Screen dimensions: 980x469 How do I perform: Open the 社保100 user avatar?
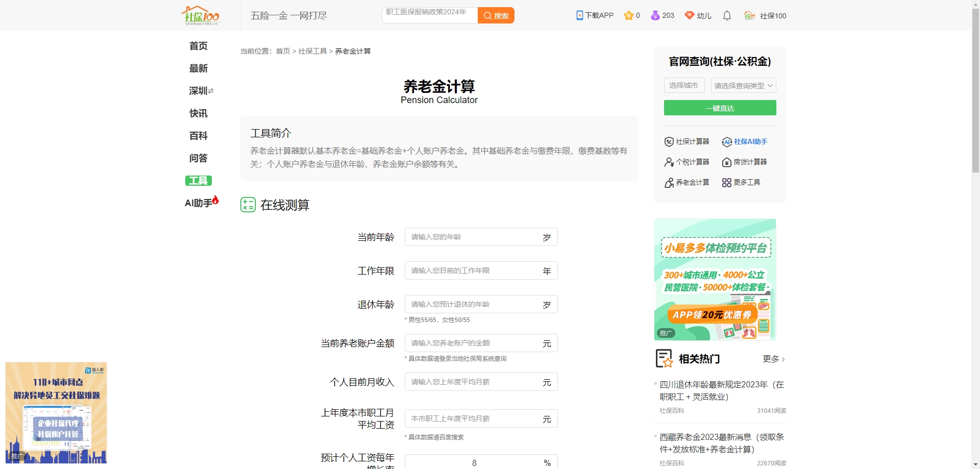749,15
